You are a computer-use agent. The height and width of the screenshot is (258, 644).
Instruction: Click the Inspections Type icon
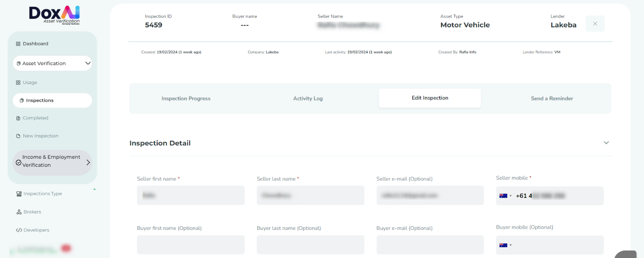19,194
